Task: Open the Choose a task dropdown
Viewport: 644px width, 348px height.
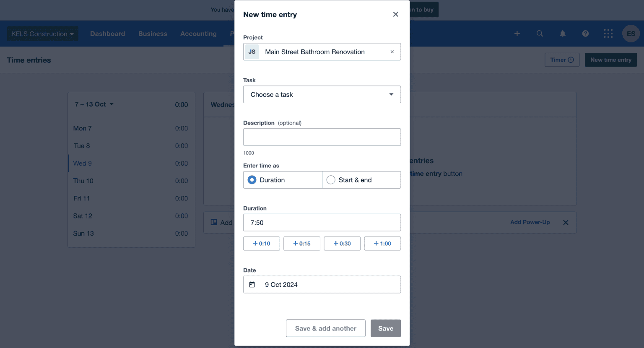Action: 322,94
